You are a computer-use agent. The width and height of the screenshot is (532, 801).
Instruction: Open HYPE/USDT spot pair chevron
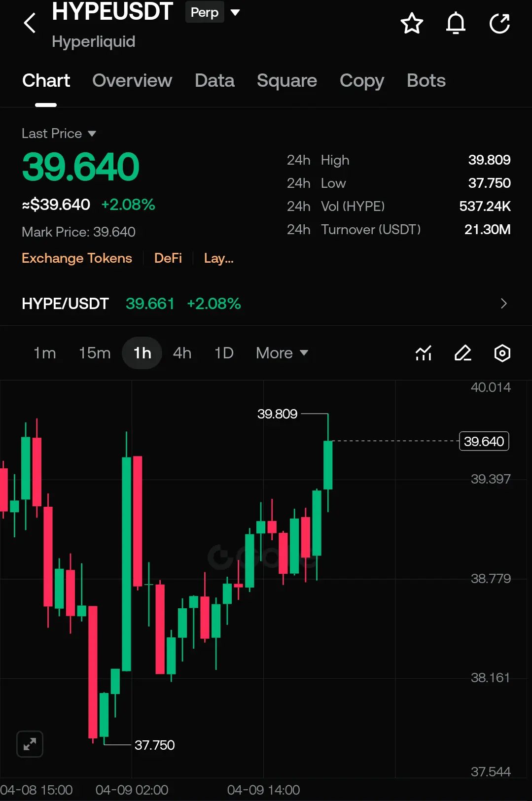[x=503, y=304]
